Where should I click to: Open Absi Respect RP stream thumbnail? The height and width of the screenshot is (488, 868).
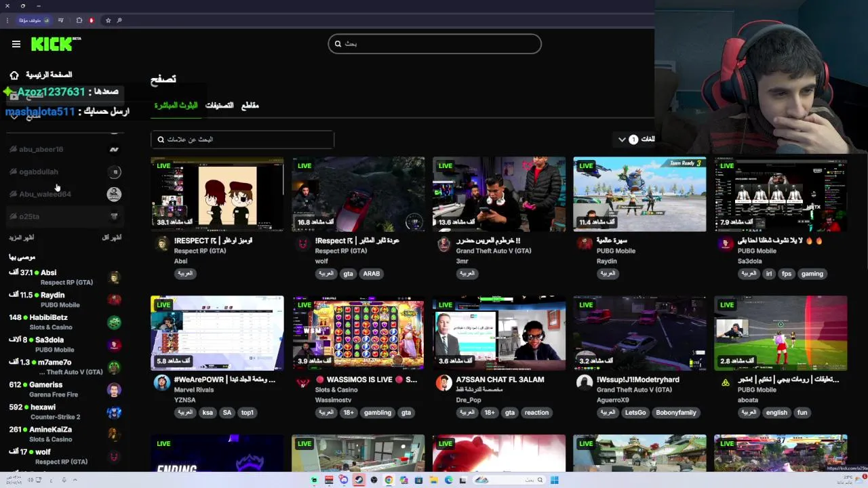[217, 195]
